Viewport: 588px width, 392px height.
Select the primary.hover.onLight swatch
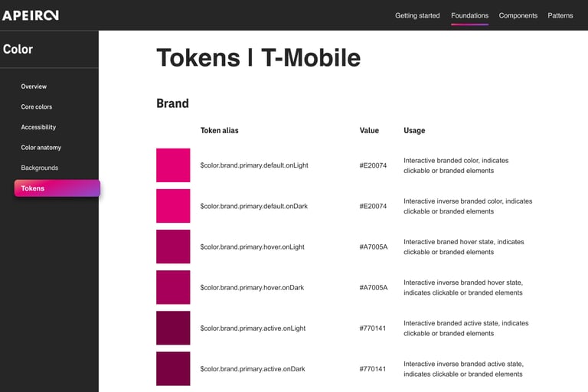point(173,247)
